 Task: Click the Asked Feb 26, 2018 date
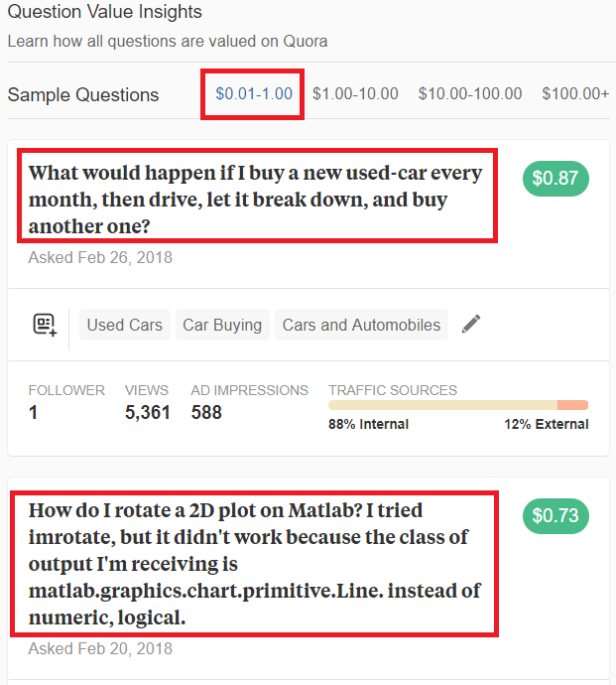click(100, 258)
